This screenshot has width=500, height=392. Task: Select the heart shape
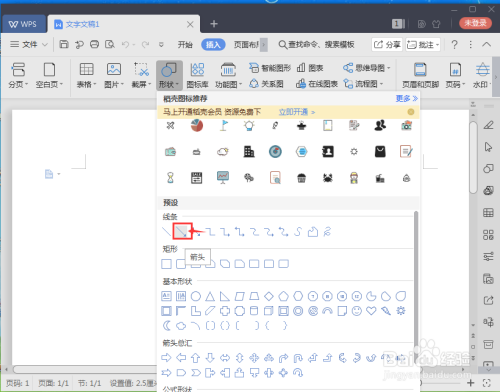[x=371, y=311]
